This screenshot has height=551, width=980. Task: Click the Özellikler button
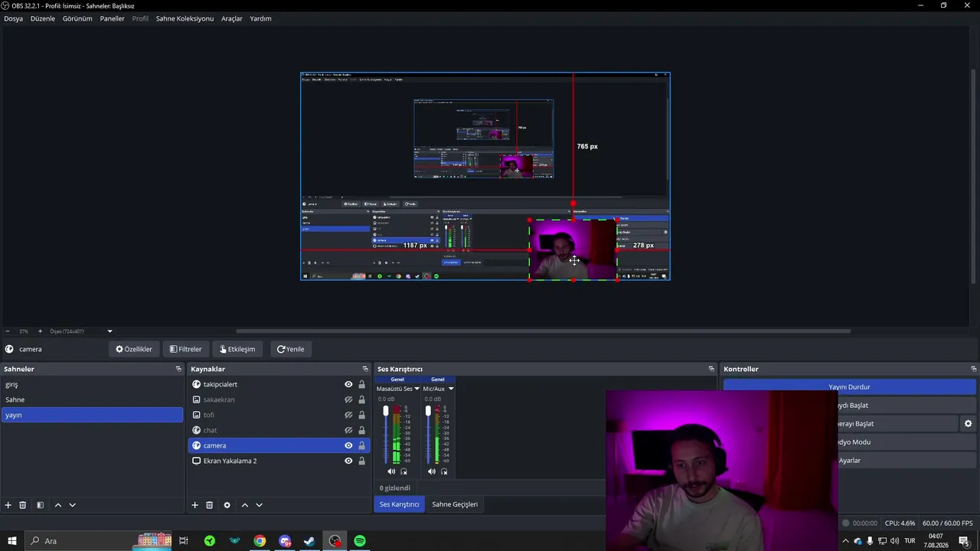(x=134, y=349)
